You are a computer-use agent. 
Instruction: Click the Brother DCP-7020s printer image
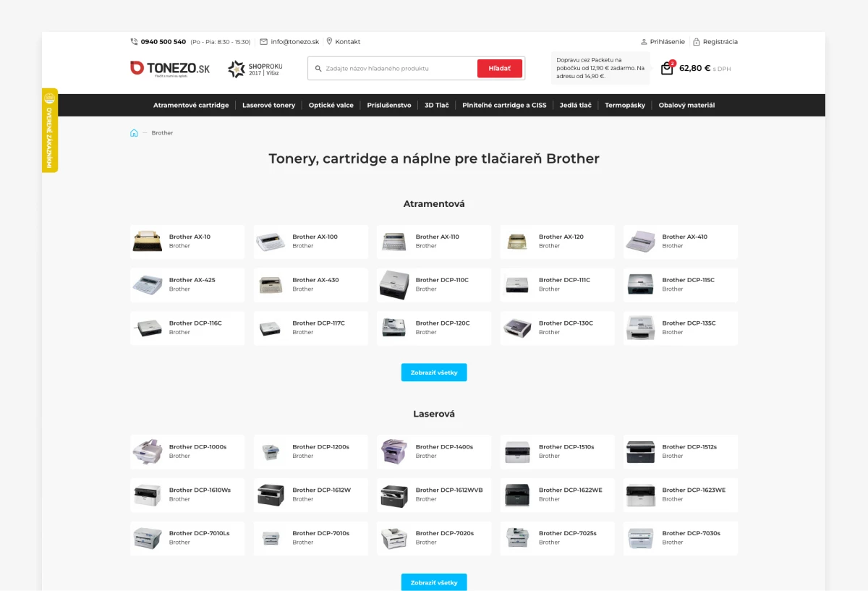pyautogui.click(x=394, y=538)
